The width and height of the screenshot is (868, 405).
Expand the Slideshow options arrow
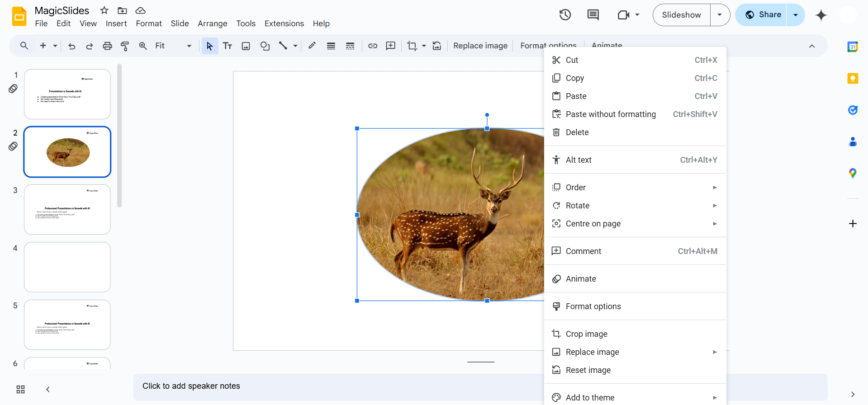pos(720,15)
